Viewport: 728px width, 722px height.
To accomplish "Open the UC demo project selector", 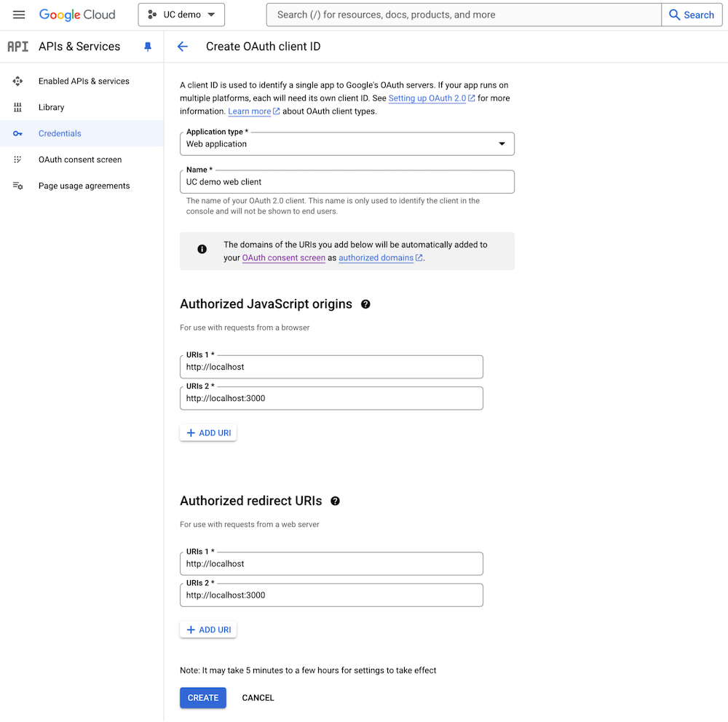I will tap(181, 15).
